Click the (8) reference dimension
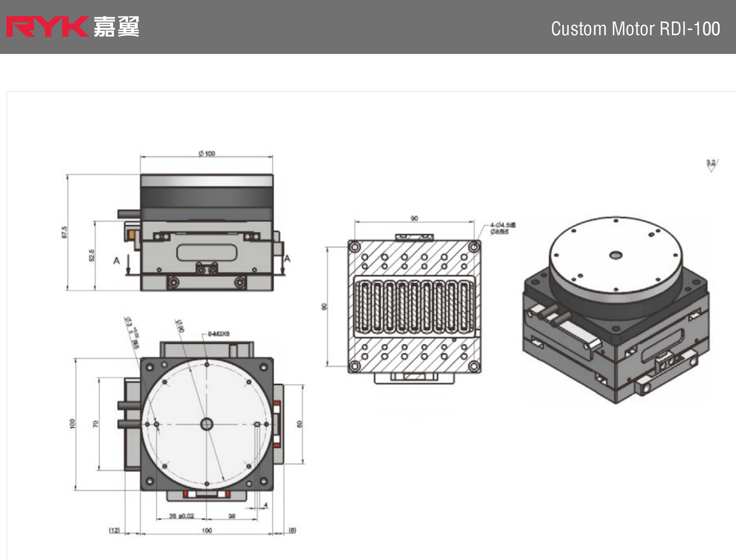The width and height of the screenshot is (736, 560). (292, 530)
